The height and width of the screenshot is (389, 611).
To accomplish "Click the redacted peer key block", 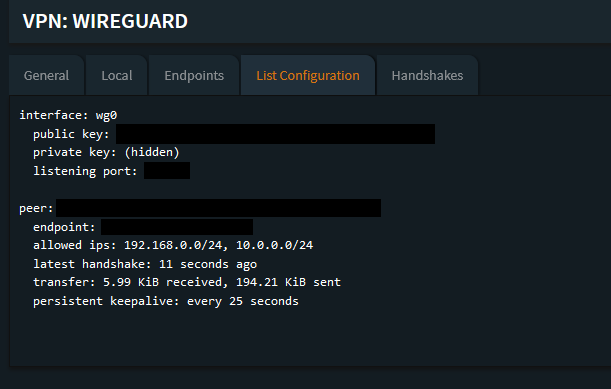I will coord(219,208).
